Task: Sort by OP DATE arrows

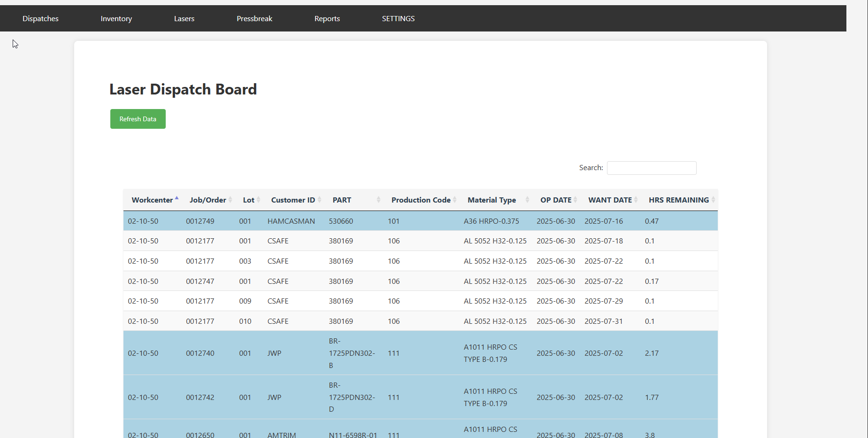Action: 575,200
